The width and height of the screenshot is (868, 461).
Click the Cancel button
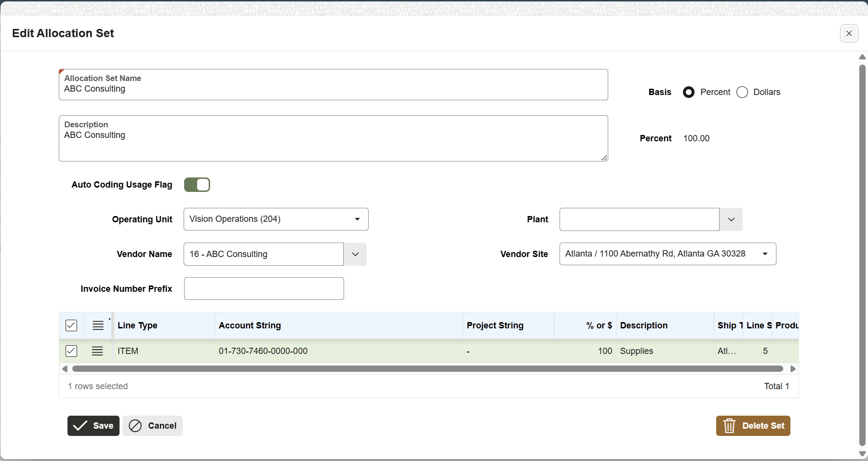[152, 426]
